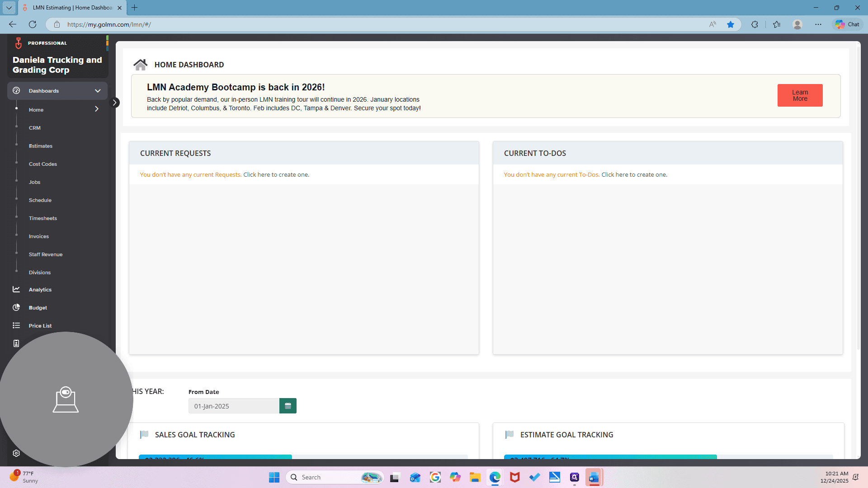Click the Current Requests heading
Image resolution: width=868 pixels, height=488 pixels.
[x=175, y=153]
